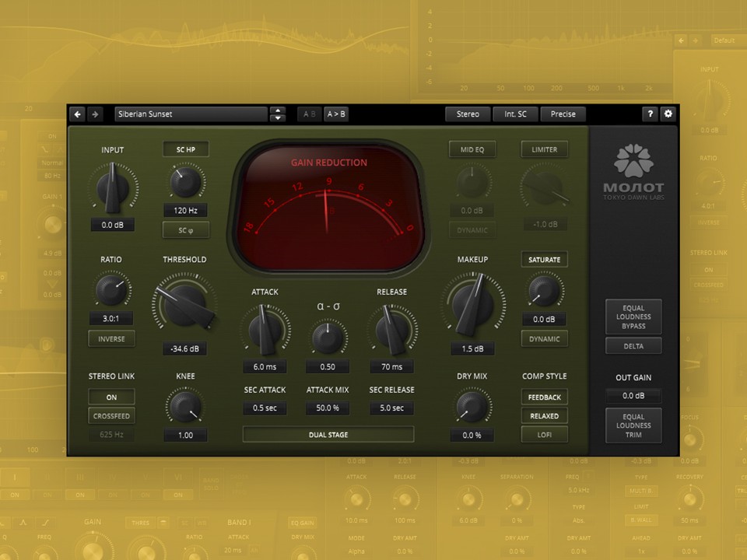Open settings gear in Molot plugin
747x560 pixels.
tap(668, 114)
